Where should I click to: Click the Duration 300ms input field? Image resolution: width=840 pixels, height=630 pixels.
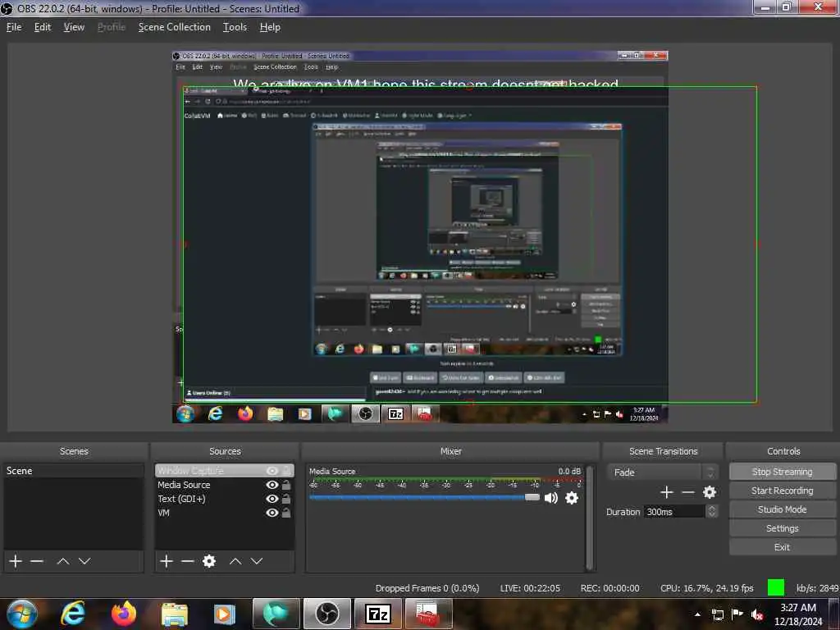[x=674, y=512]
